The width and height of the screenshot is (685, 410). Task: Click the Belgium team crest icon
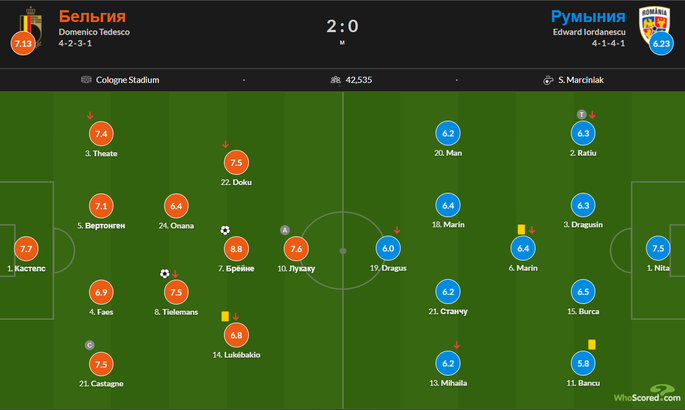click(x=31, y=26)
